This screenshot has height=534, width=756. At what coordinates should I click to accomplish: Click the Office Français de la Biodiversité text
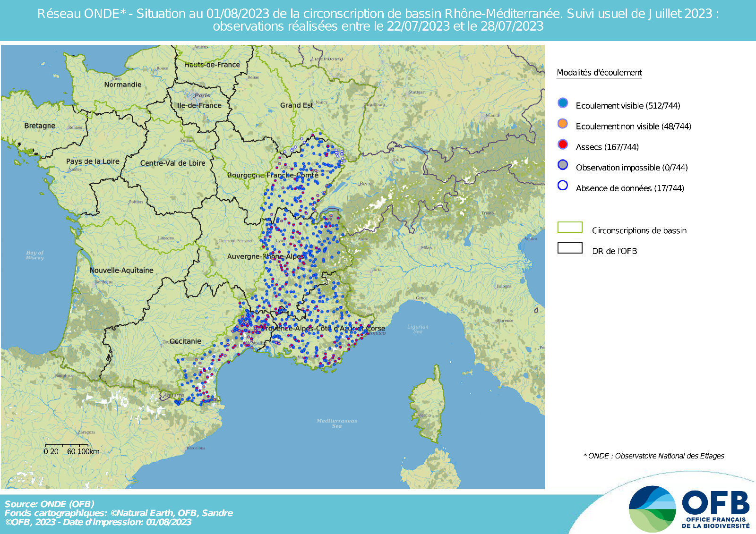[x=715, y=522]
